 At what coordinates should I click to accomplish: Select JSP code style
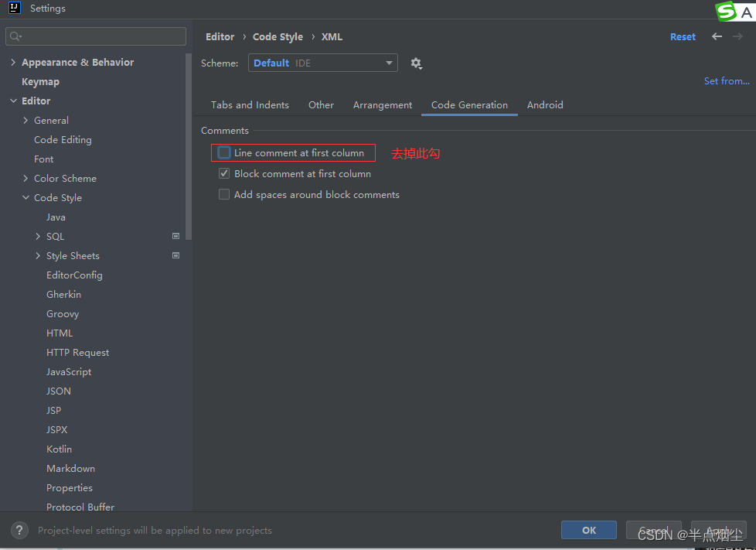click(x=53, y=410)
